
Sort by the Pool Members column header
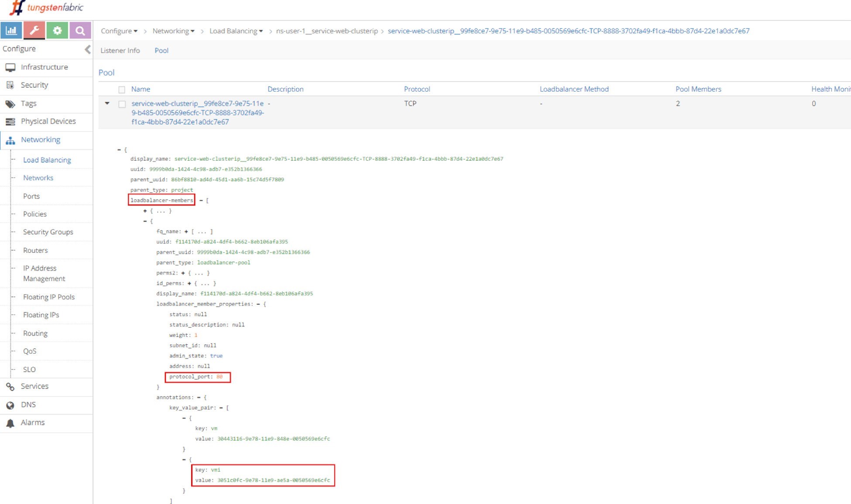pos(698,89)
